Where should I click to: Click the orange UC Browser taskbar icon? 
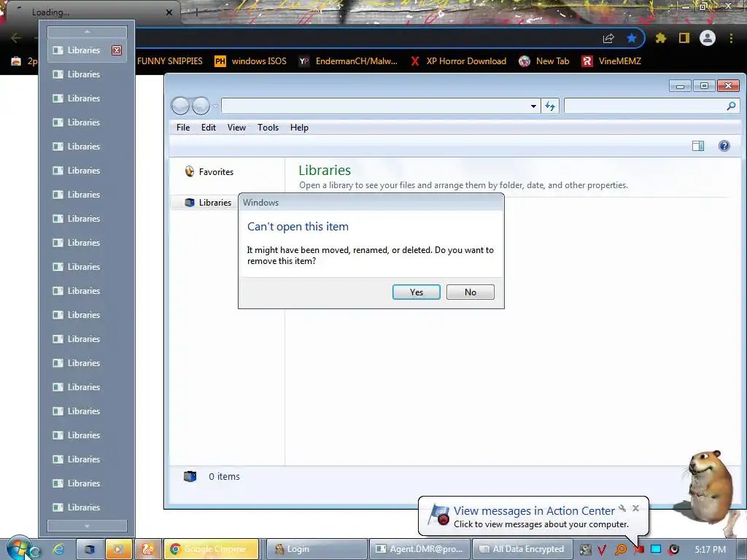[x=147, y=549]
